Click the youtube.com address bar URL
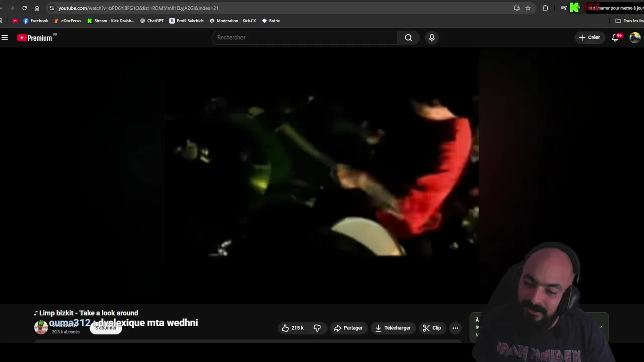This screenshot has width=644, height=362. coord(138,8)
